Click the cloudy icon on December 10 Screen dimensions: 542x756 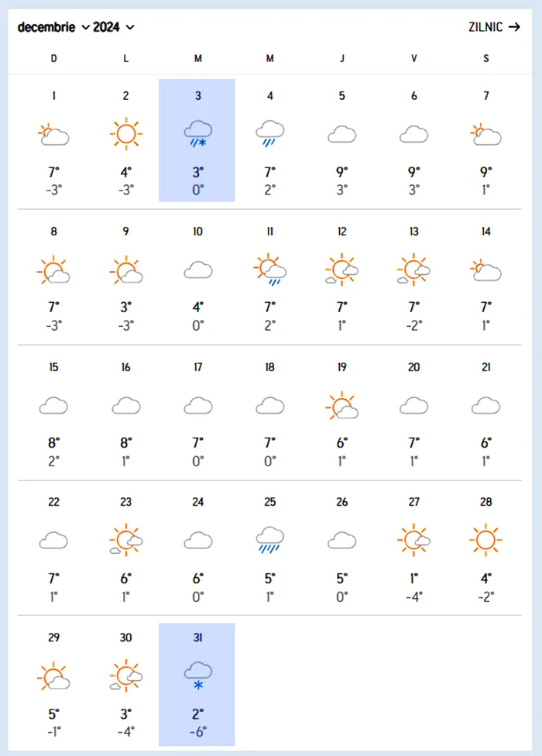coord(197,270)
